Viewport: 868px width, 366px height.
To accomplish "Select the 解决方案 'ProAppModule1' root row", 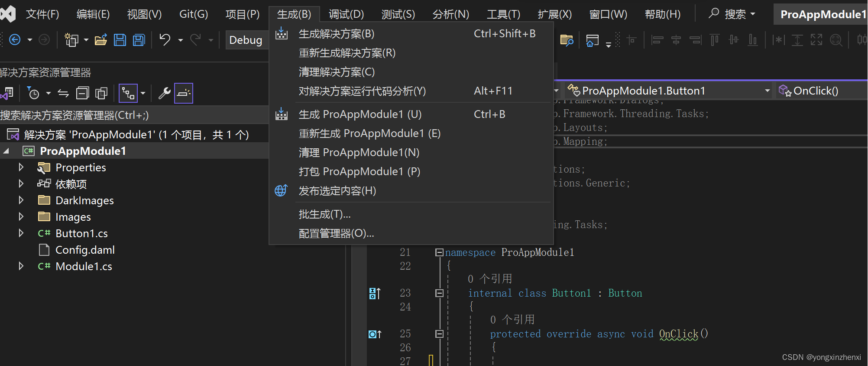I will point(134,134).
